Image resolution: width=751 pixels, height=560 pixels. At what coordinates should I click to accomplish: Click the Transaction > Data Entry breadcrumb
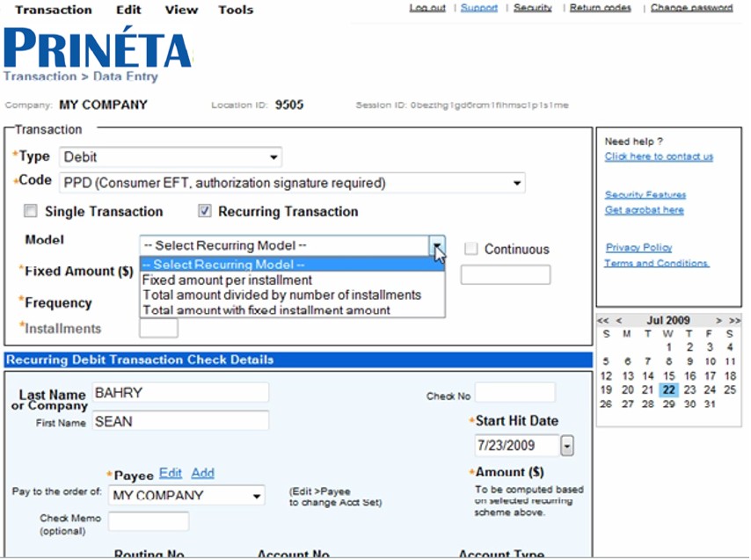(x=81, y=76)
